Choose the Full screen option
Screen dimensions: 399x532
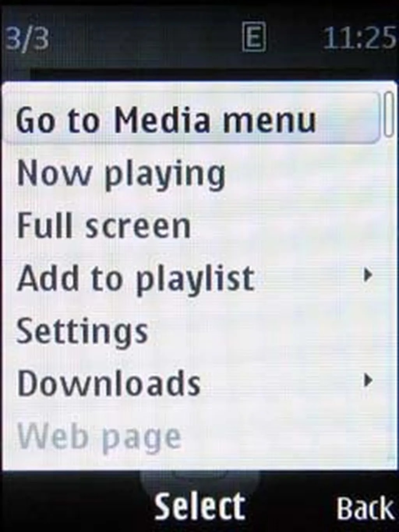click(x=191, y=225)
